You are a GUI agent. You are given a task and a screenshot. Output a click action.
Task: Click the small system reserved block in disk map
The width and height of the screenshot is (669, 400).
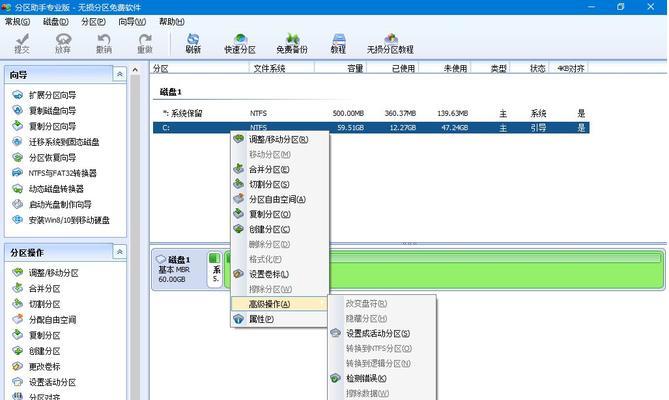coord(215,270)
